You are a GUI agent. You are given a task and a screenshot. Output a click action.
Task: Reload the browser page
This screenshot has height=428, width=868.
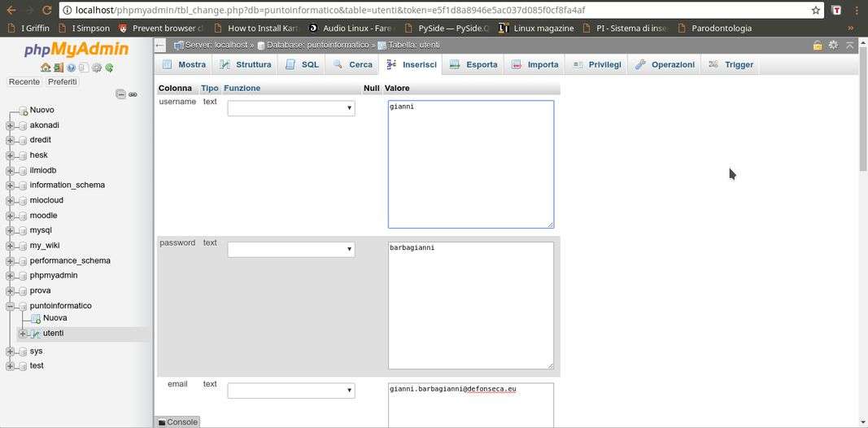(47, 10)
